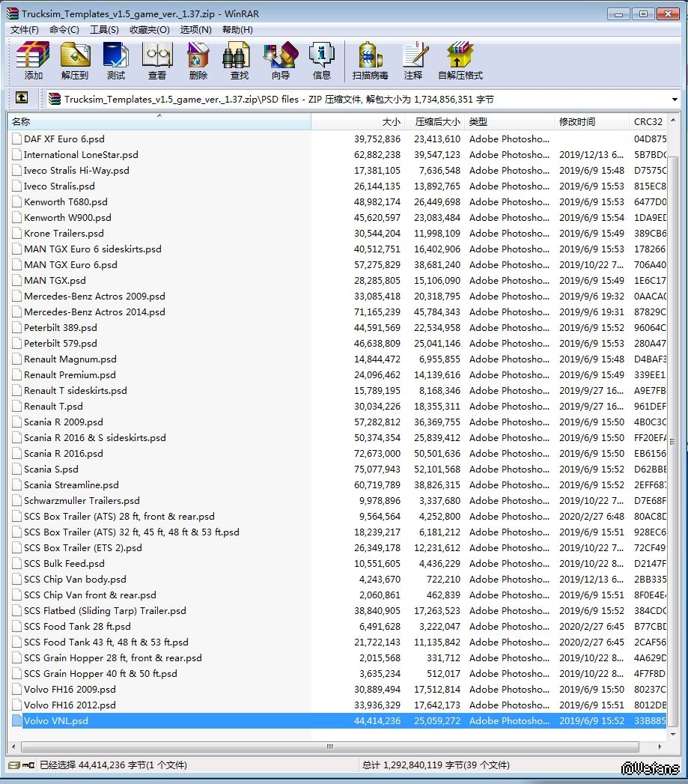The image size is (688, 784).
Task: Launch the 向导 (Wizard) toolbar icon
Action: tap(281, 60)
